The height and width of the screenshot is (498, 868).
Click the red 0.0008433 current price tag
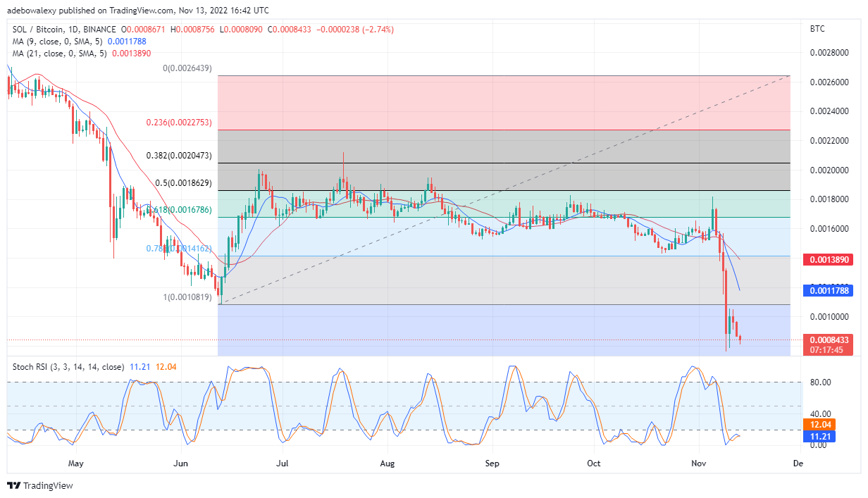point(829,340)
